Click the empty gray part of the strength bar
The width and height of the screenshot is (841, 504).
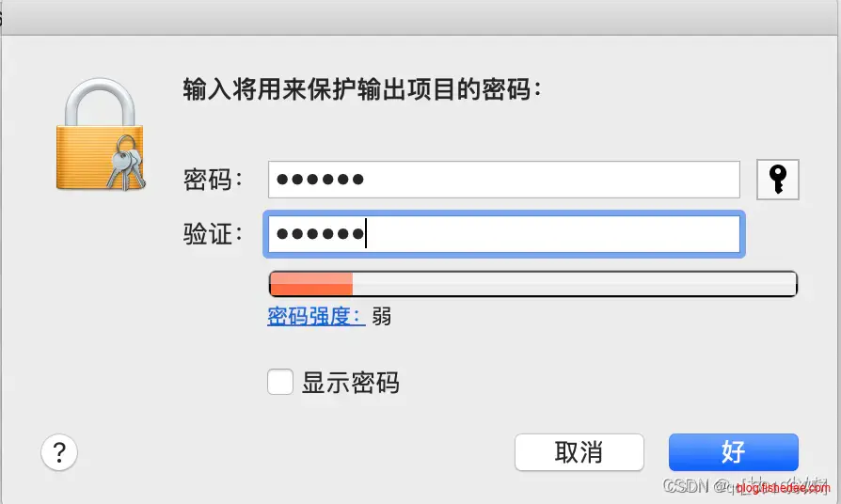574,284
